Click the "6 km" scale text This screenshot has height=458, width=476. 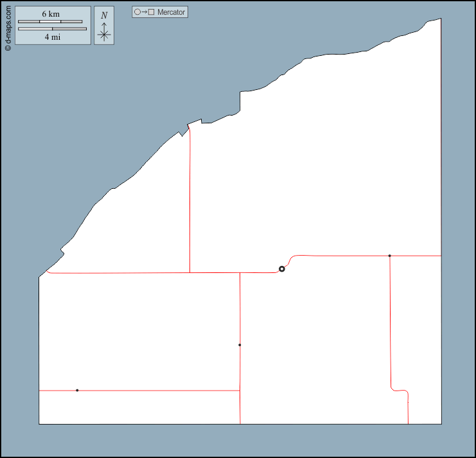point(51,14)
